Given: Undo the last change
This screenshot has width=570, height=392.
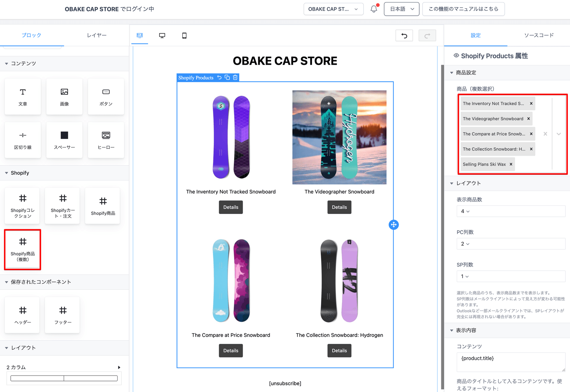Looking at the screenshot, I should tap(404, 35).
